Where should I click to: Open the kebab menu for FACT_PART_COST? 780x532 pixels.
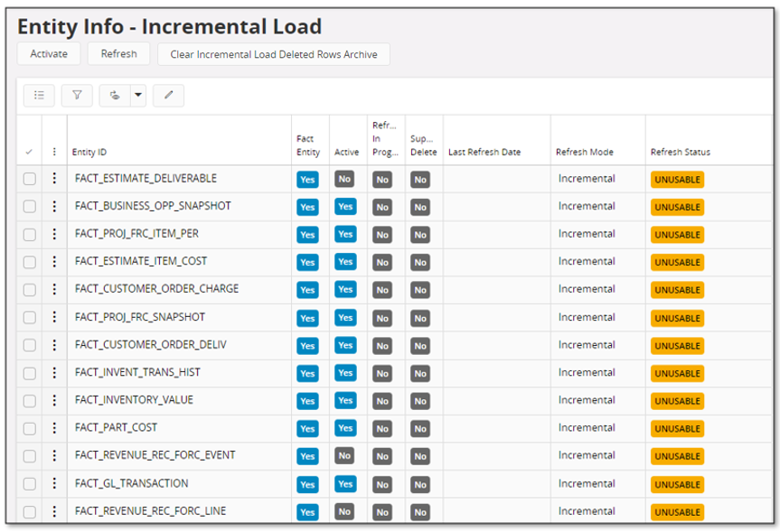pyautogui.click(x=54, y=429)
